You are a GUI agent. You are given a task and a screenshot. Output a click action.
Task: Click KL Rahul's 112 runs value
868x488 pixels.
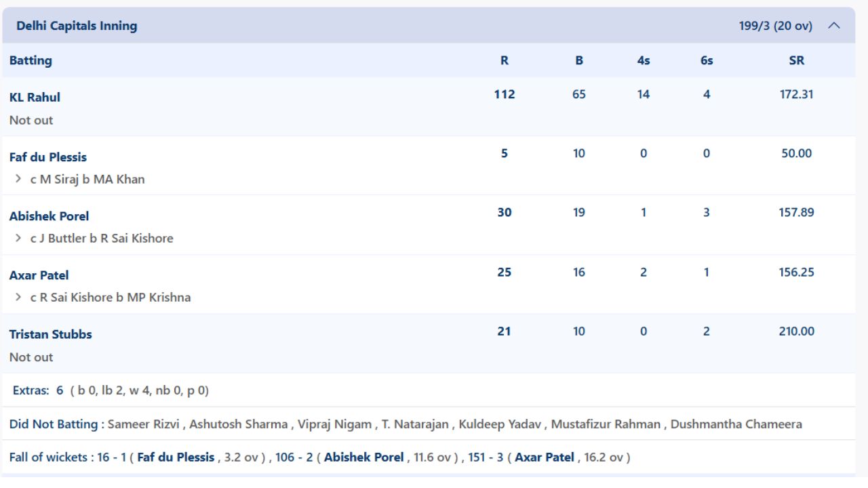505,94
